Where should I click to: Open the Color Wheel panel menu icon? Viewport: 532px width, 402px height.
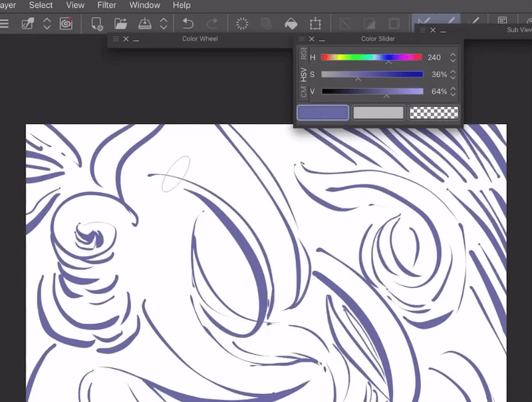click(116, 39)
